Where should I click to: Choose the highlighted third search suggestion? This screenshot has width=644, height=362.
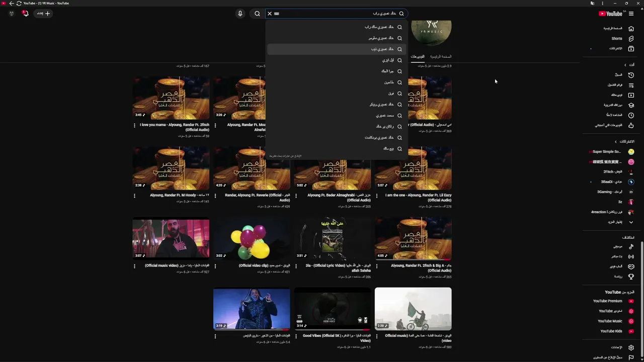pyautogui.click(x=336, y=49)
